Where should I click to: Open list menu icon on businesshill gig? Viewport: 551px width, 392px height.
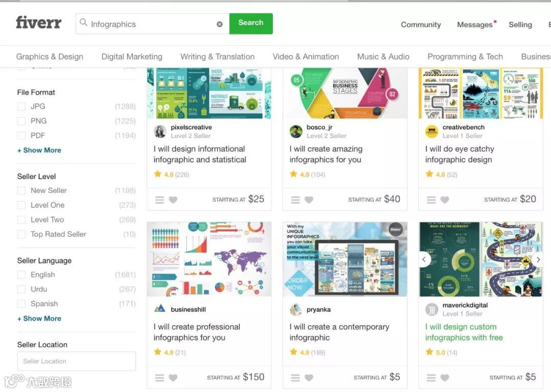pos(160,378)
